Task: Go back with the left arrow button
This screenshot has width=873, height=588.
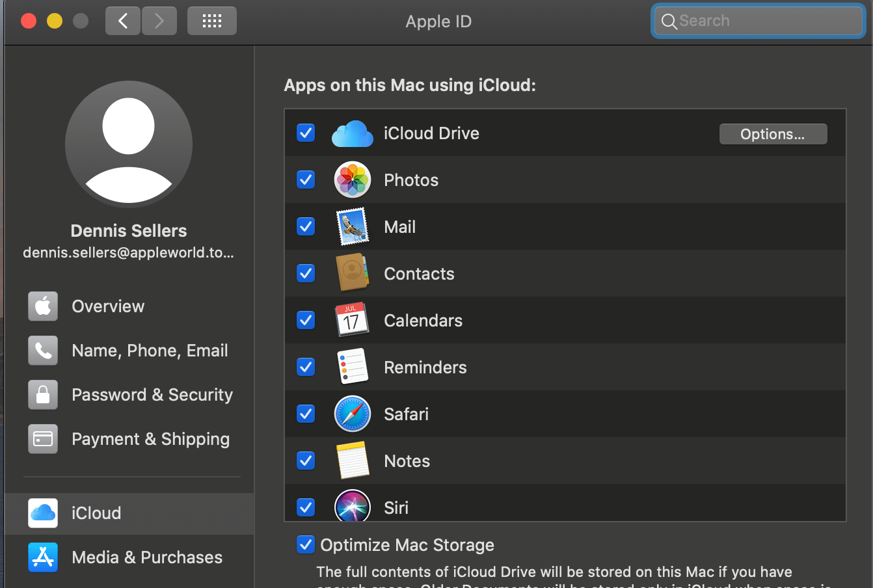Action: [x=123, y=21]
